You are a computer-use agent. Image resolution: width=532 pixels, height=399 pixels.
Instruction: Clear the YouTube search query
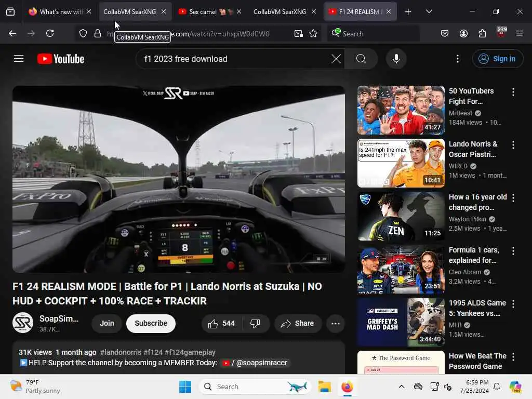[x=336, y=59]
